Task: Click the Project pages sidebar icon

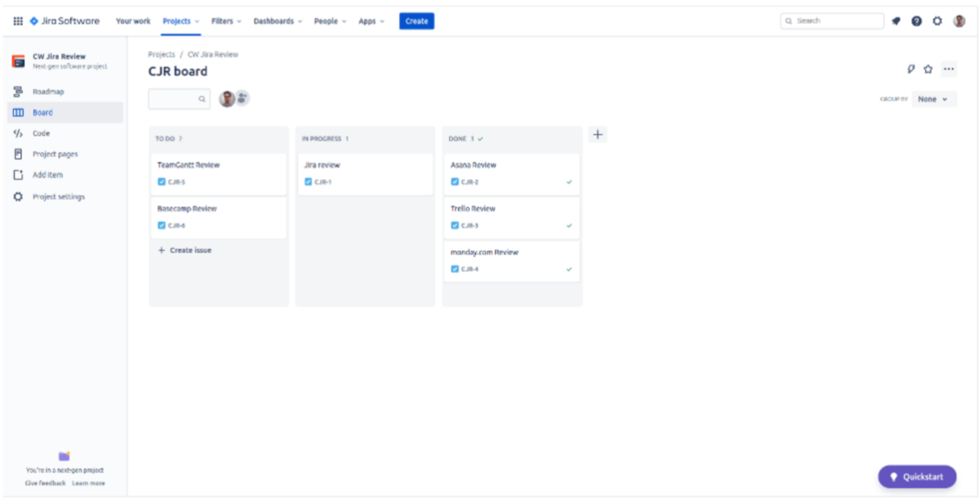Action: [18, 154]
